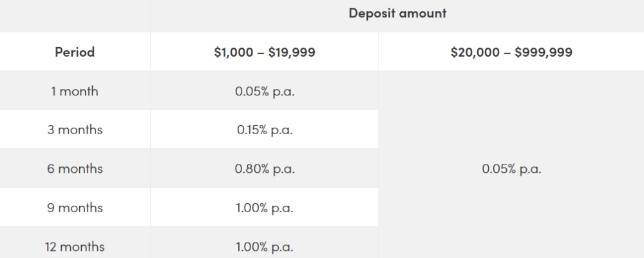644x258 pixels.
Task: Click the 6 months period cell
Action: (x=75, y=168)
